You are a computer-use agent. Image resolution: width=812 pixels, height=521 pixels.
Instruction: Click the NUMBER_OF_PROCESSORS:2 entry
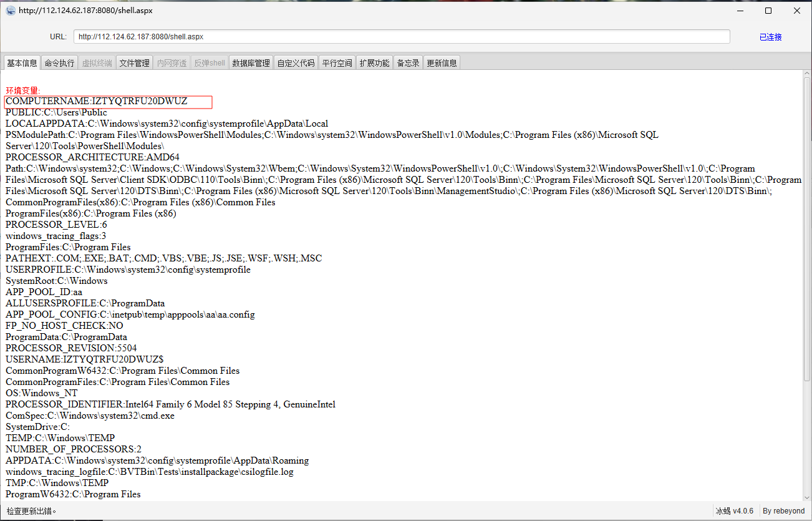(x=74, y=449)
